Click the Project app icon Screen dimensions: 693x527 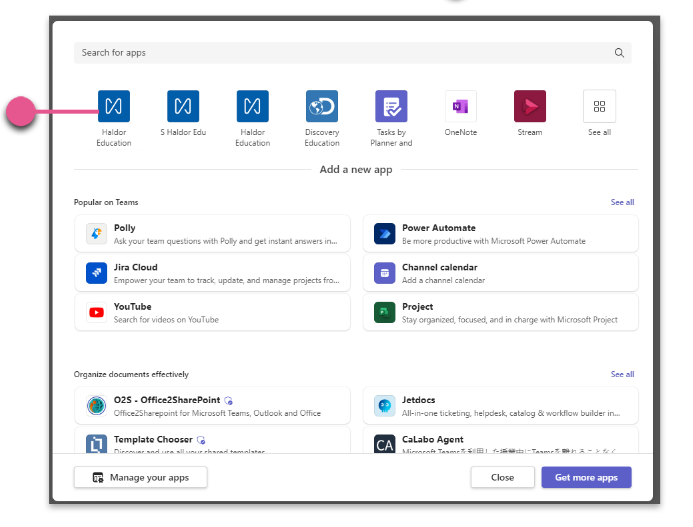click(x=385, y=312)
